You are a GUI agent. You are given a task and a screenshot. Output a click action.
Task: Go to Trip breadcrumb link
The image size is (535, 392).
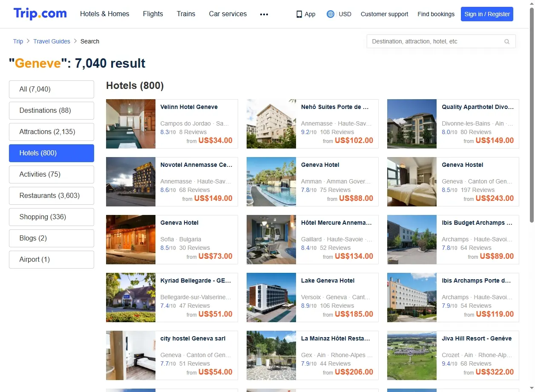coord(18,41)
